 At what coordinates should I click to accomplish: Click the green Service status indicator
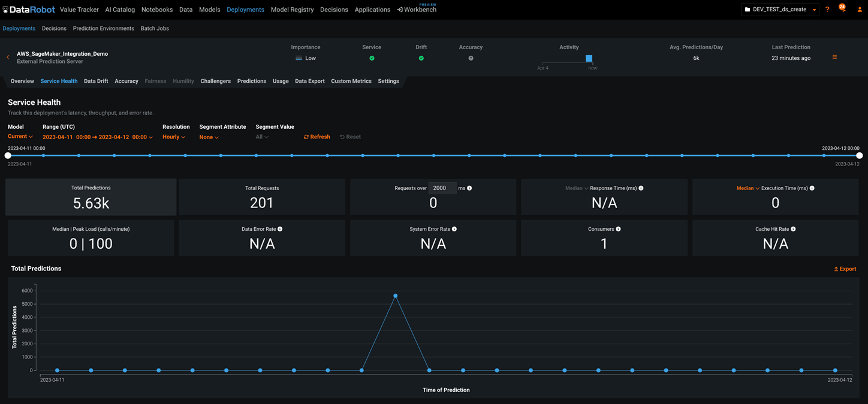point(372,58)
